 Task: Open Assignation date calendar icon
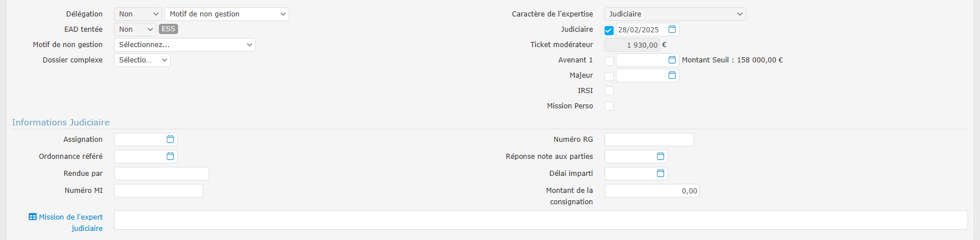(170, 139)
